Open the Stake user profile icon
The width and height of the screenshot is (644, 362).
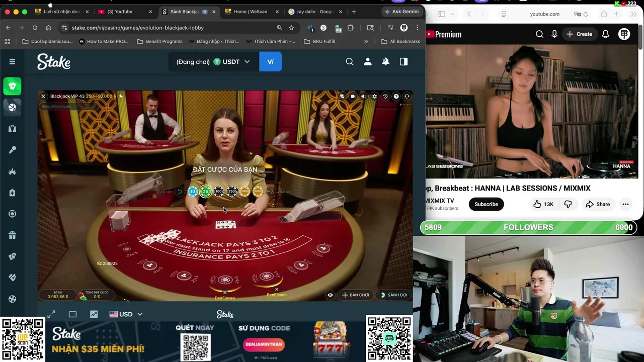pos(368,61)
